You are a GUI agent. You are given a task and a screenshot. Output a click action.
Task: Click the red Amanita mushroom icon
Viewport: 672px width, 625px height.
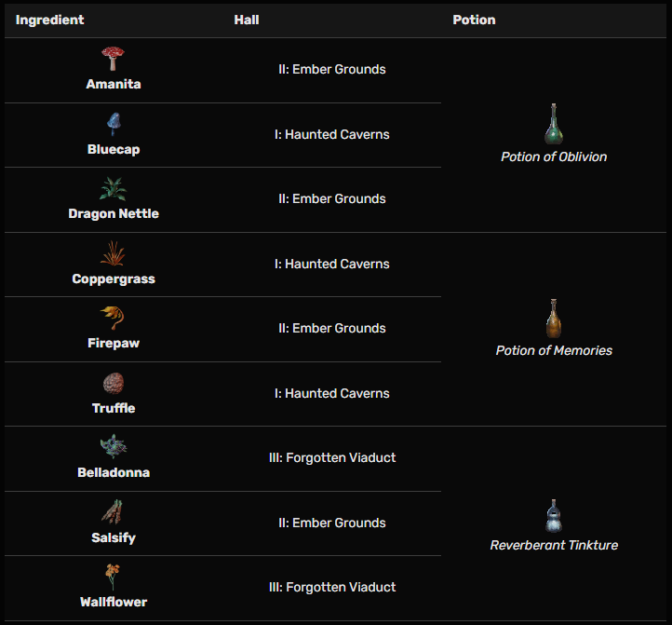coord(113,60)
